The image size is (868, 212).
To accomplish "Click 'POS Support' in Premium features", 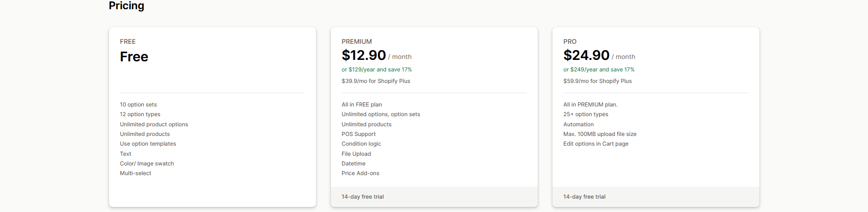I will tap(358, 134).
